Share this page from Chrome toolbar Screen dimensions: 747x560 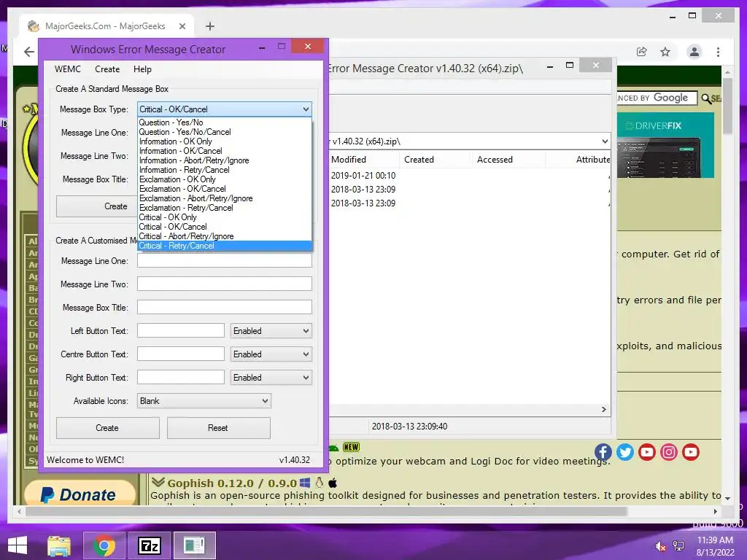642,52
